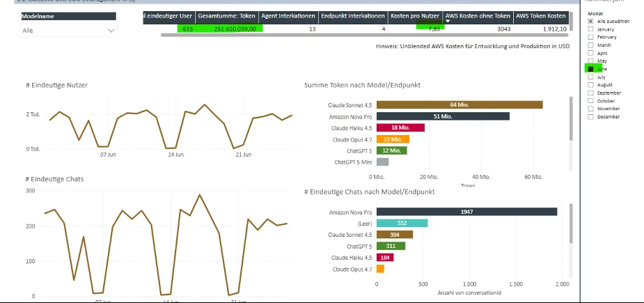This screenshot has width=644, height=303.
Task: Click the # Eindeutige Nutzer chart title
Action: pyautogui.click(x=56, y=85)
